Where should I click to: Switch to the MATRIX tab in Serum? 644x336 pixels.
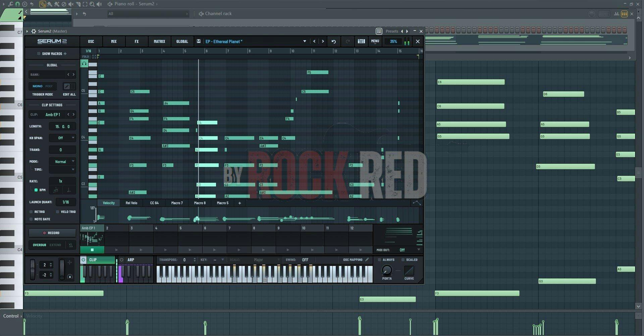click(x=159, y=42)
